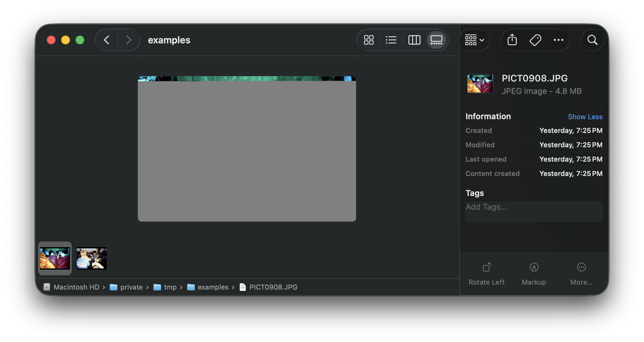
Task: Open the Edit Tags toolbar icon
Action: [x=535, y=40]
